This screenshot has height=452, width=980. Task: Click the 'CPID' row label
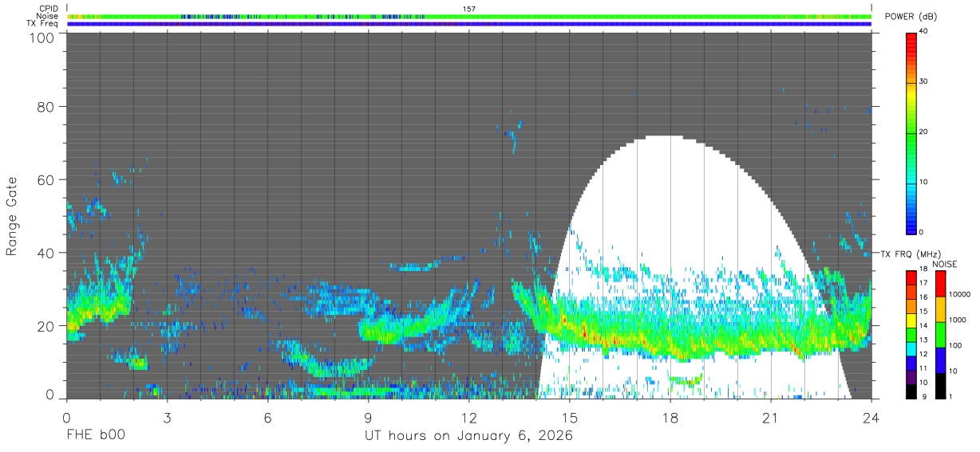pos(49,9)
